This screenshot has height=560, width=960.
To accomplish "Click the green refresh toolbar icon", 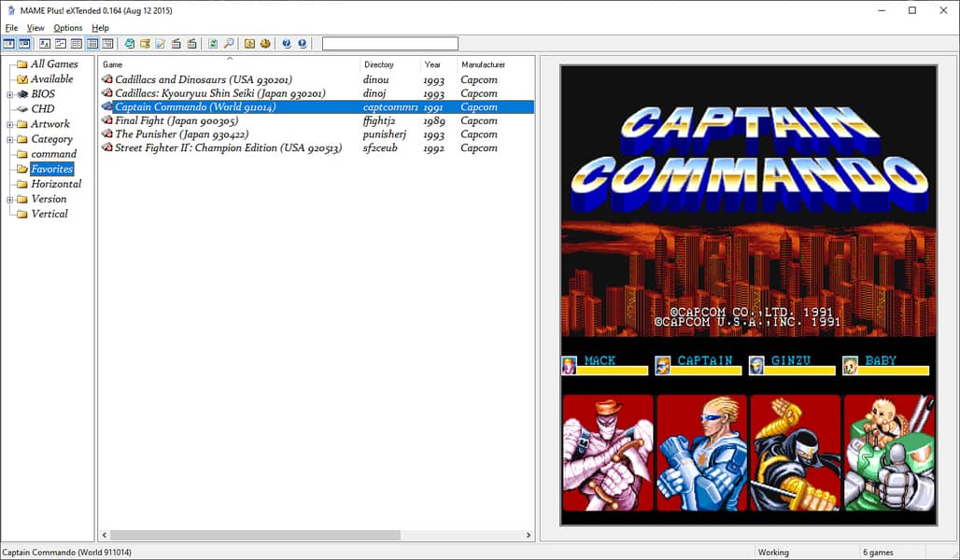I will pos(213,44).
